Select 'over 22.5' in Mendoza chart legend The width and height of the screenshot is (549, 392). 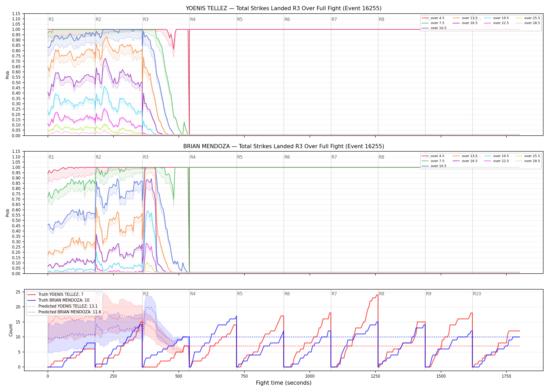[x=496, y=161]
